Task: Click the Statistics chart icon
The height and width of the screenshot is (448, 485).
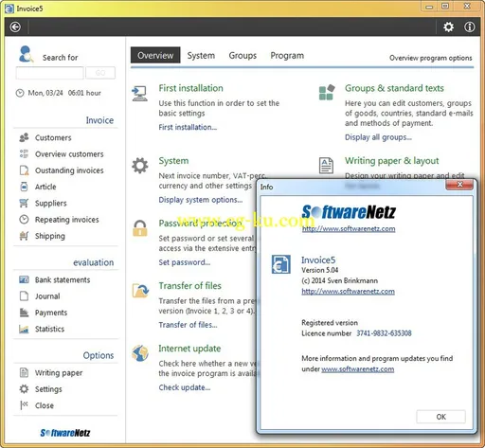Action: pyautogui.click(x=24, y=329)
